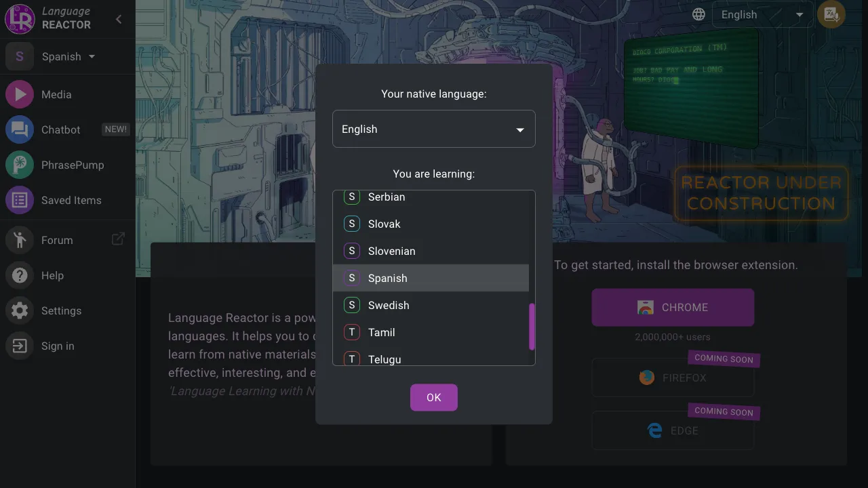868x488 pixels.
Task: Select Telugu in the learning list
Action: (431, 356)
